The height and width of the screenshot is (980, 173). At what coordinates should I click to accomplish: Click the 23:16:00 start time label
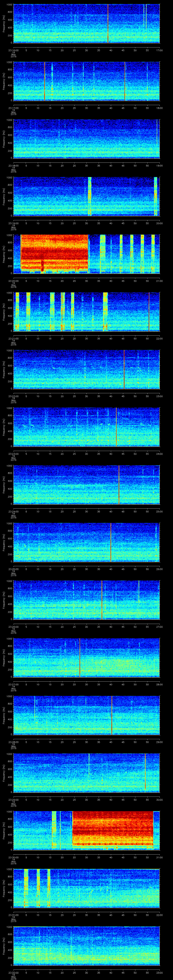[x=14, y=50]
